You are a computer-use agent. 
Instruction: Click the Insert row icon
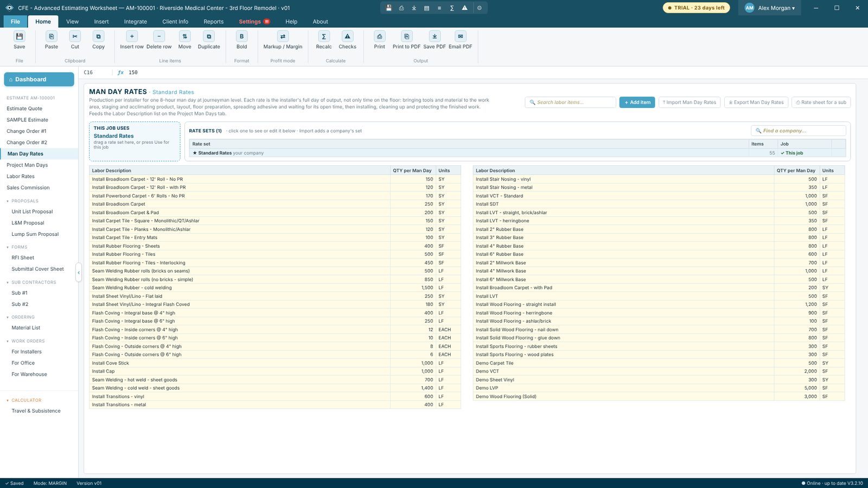pos(132,36)
